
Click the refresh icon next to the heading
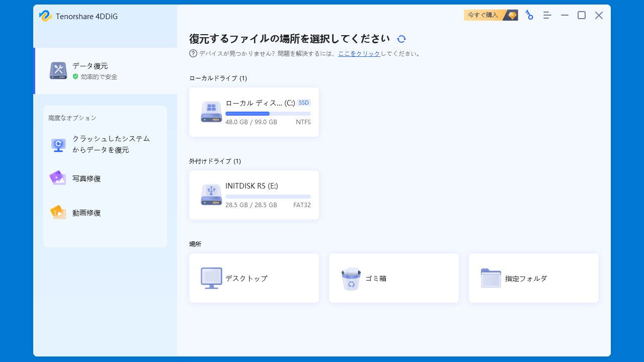pos(401,39)
